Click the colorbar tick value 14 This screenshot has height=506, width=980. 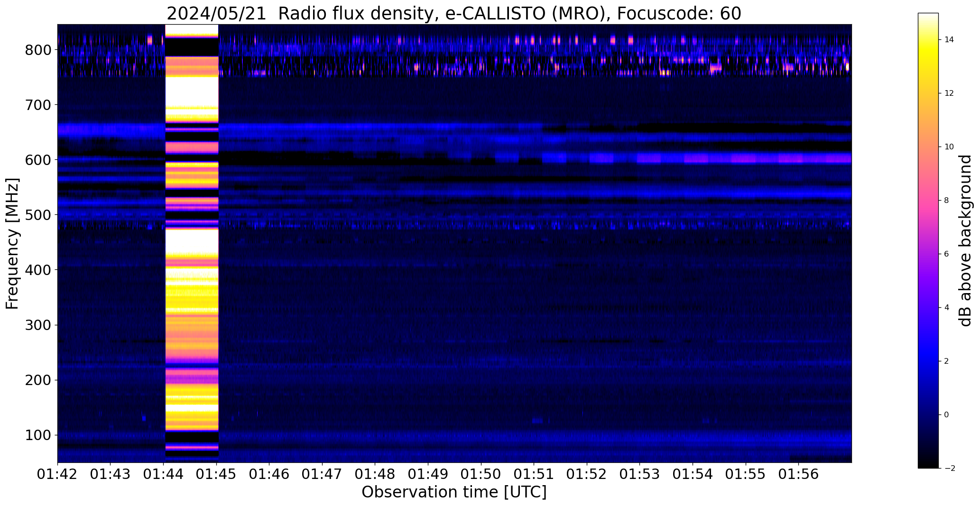click(x=949, y=40)
